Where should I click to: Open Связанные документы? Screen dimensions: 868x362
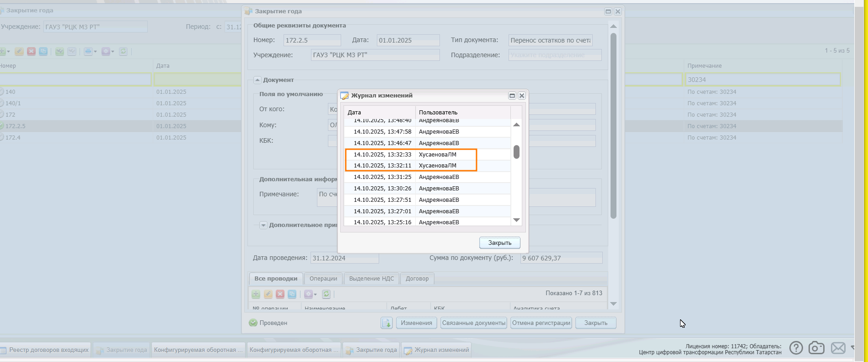point(474,323)
